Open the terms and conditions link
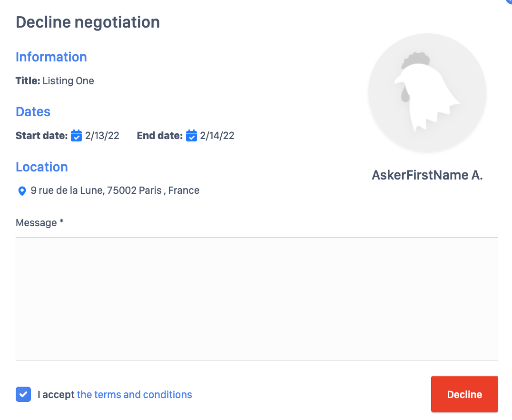Screen dimensions: 512x420 point(134,395)
